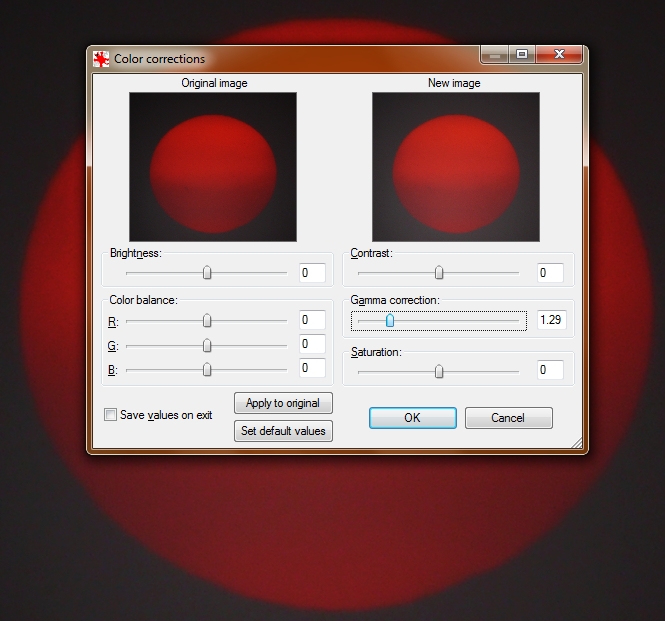
Task: Click the Saturation label
Action: (x=376, y=352)
